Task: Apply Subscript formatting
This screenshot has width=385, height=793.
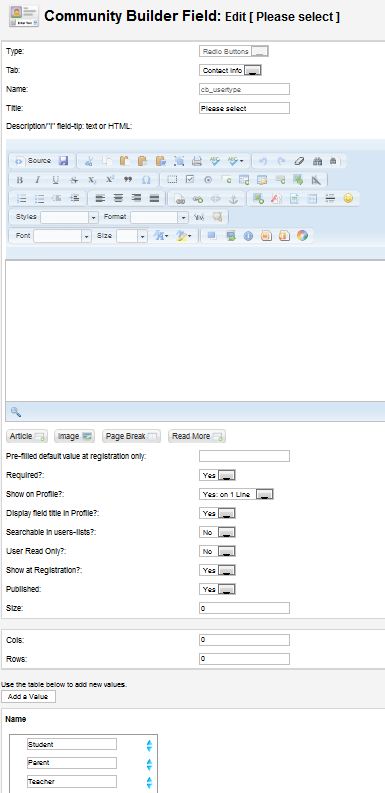Action: [x=92, y=180]
